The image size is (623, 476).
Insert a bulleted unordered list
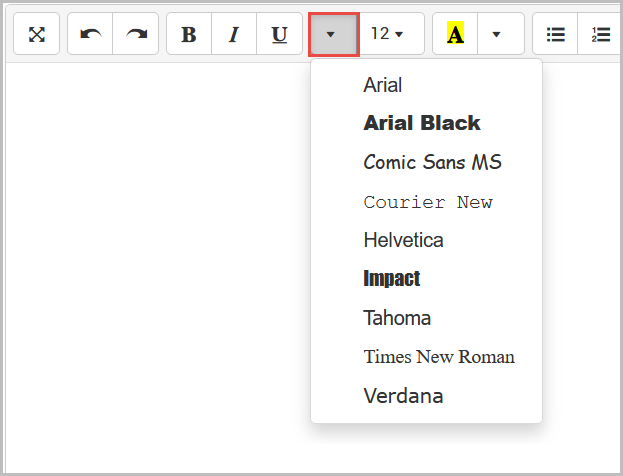point(555,34)
